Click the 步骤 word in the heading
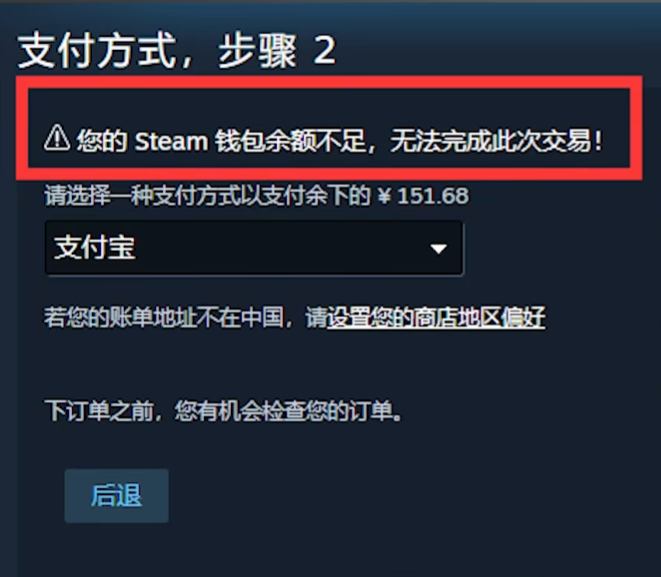 click(258, 51)
